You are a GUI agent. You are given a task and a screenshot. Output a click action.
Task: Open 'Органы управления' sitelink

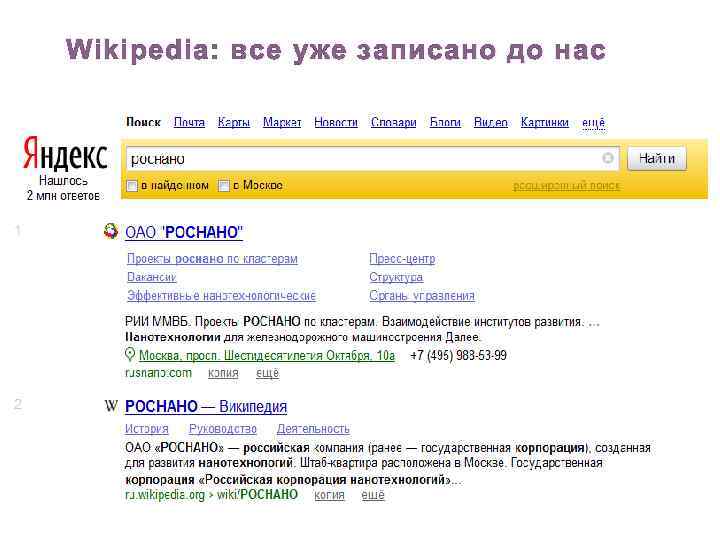[422, 296]
